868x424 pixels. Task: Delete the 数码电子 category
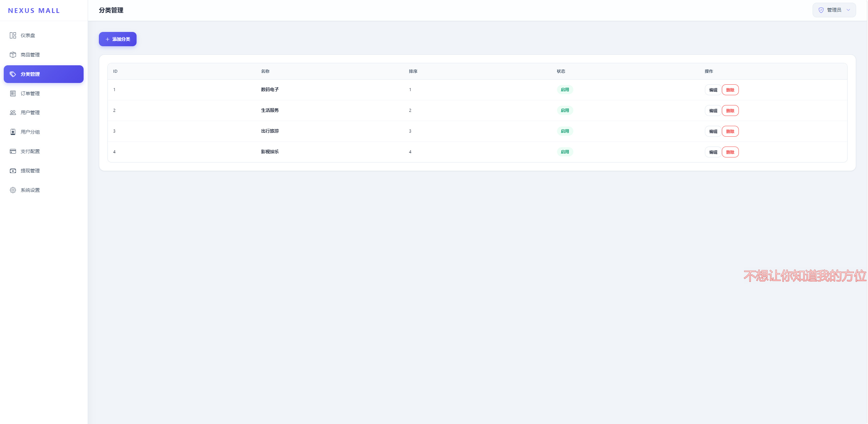(730, 90)
